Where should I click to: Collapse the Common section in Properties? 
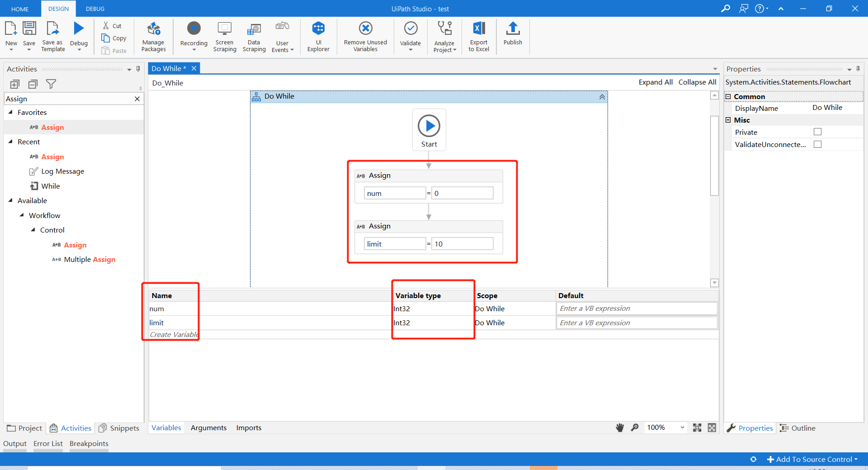click(728, 96)
